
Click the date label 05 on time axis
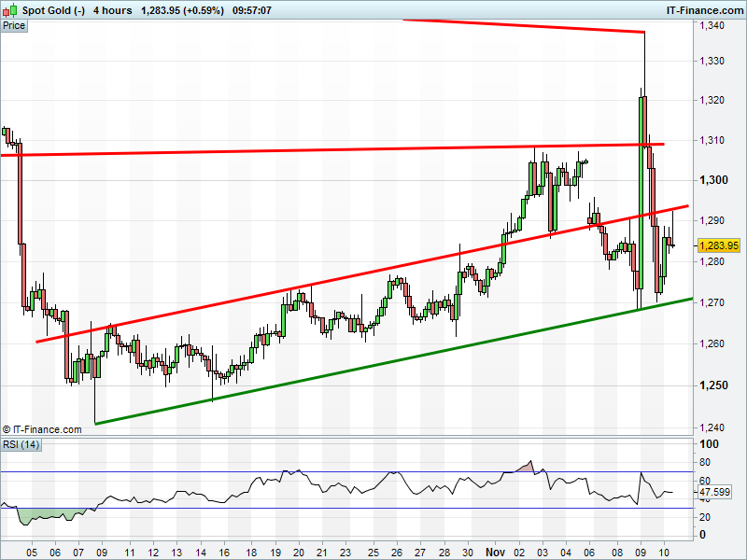tap(32, 553)
